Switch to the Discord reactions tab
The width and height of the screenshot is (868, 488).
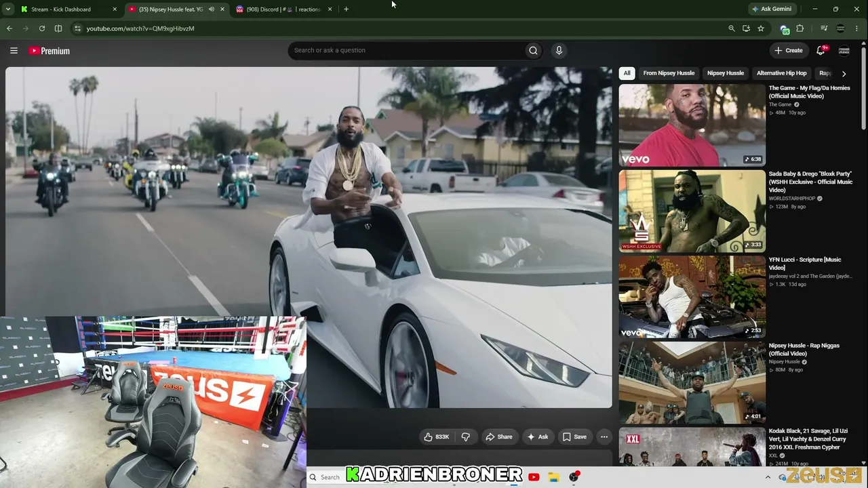pos(283,9)
